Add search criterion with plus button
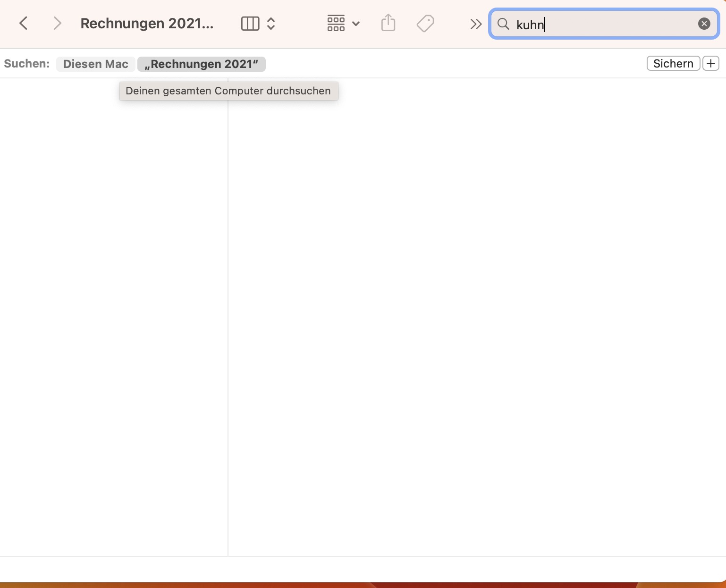Viewport: 726px width, 588px height. 711,63
